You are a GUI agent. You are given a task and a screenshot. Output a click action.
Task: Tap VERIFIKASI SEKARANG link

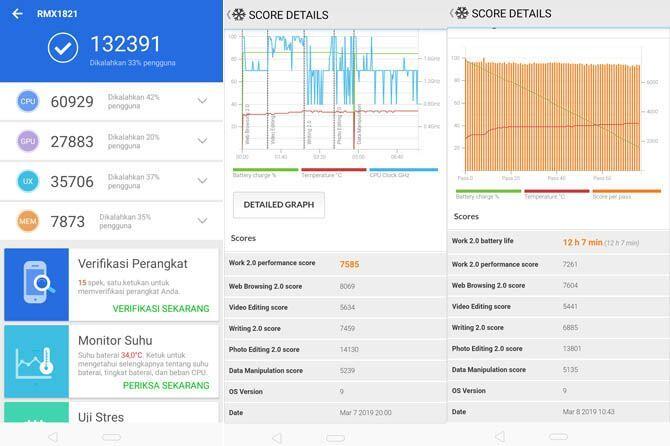[x=161, y=308]
